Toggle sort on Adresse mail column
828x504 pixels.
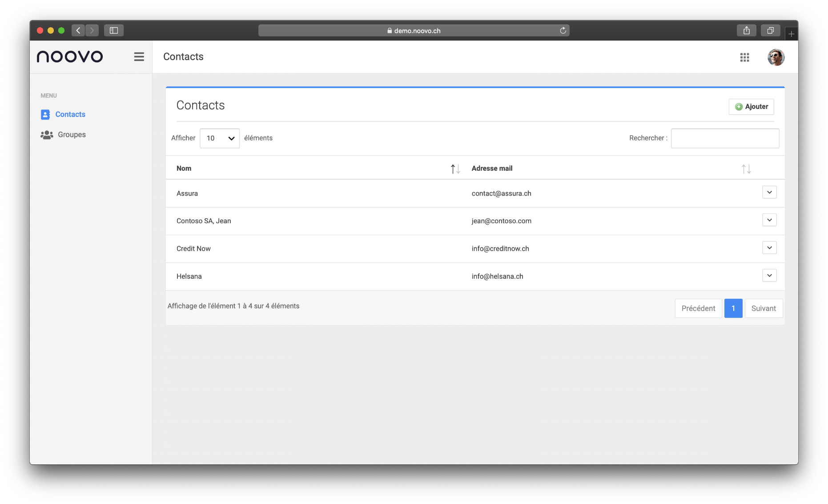746,169
